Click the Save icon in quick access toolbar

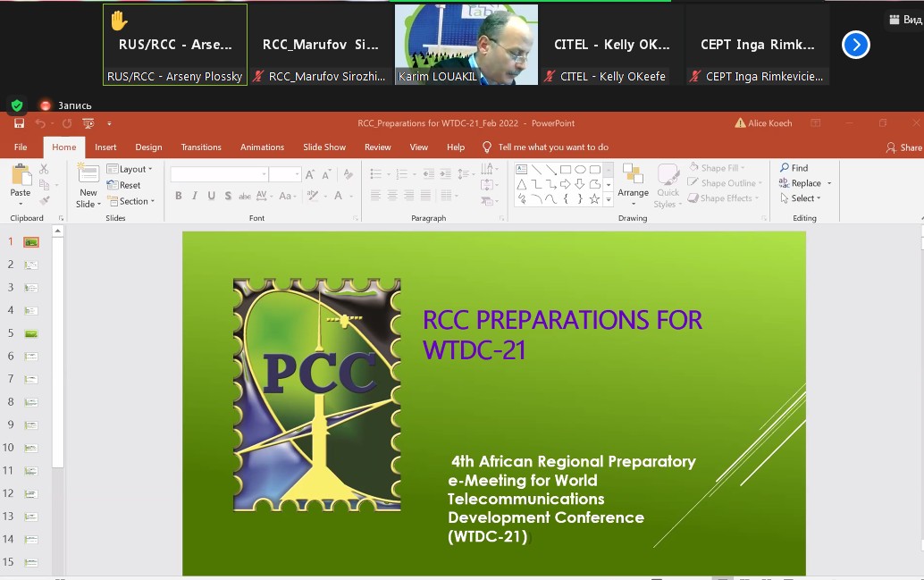tap(20, 123)
